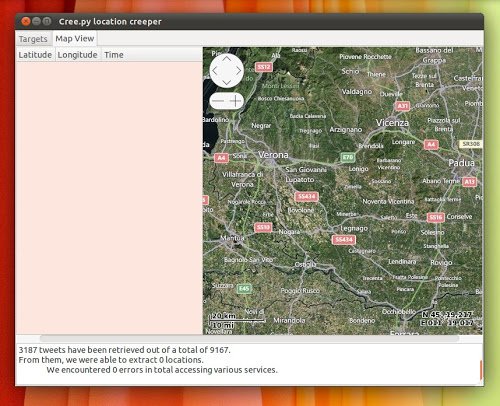Click the E70 road badge on map
Image resolution: width=500 pixels, height=406 pixels.
click(x=348, y=157)
